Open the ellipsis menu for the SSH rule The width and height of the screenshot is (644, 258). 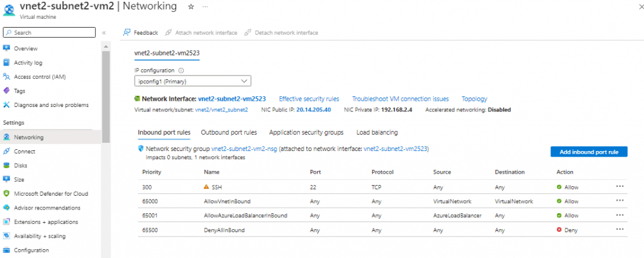(x=619, y=186)
